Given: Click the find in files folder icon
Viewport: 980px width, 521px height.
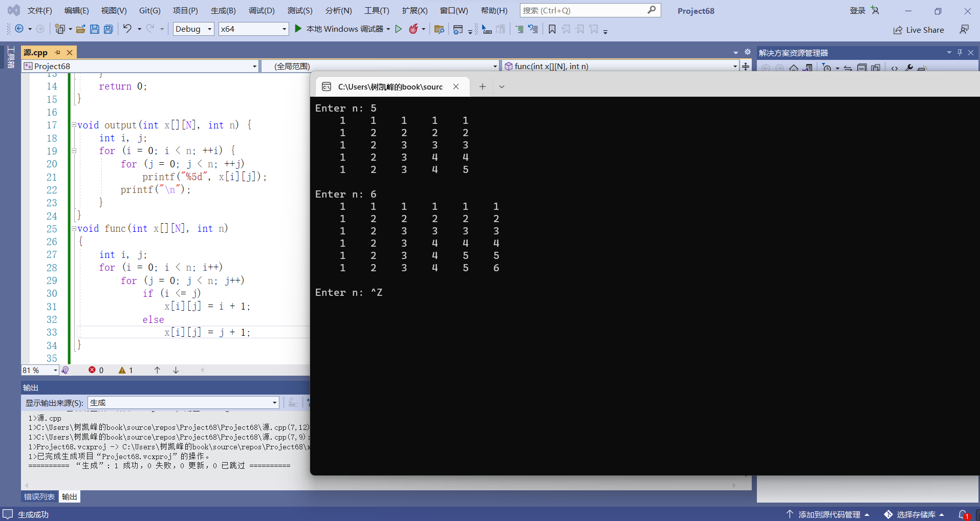Looking at the screenshot, I should click(439, 29).
